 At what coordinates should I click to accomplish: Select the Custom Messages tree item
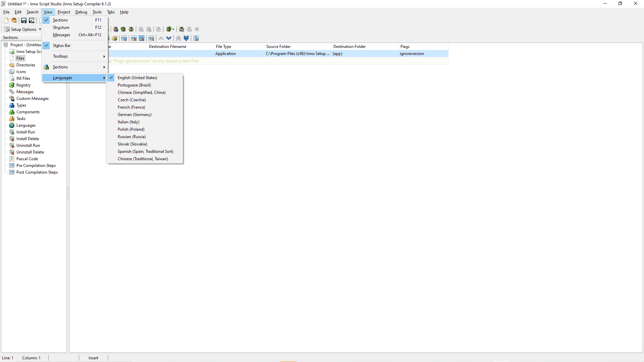tap(33, 99)
